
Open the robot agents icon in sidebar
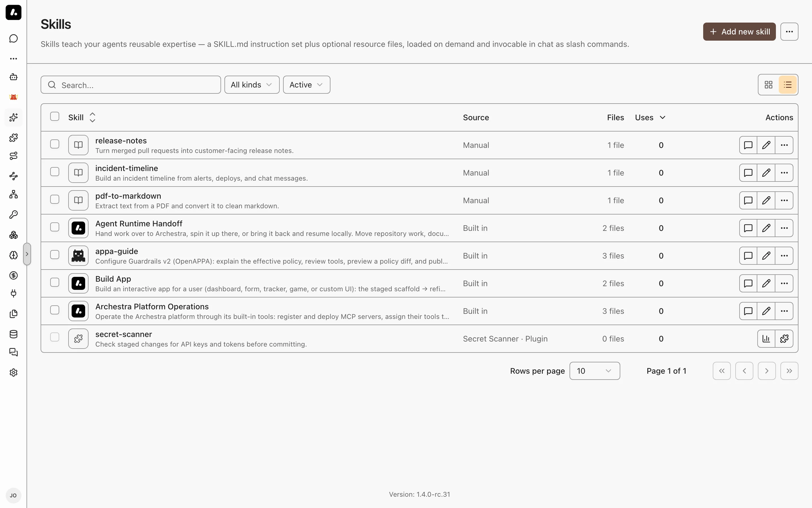(x=14, y=77)
